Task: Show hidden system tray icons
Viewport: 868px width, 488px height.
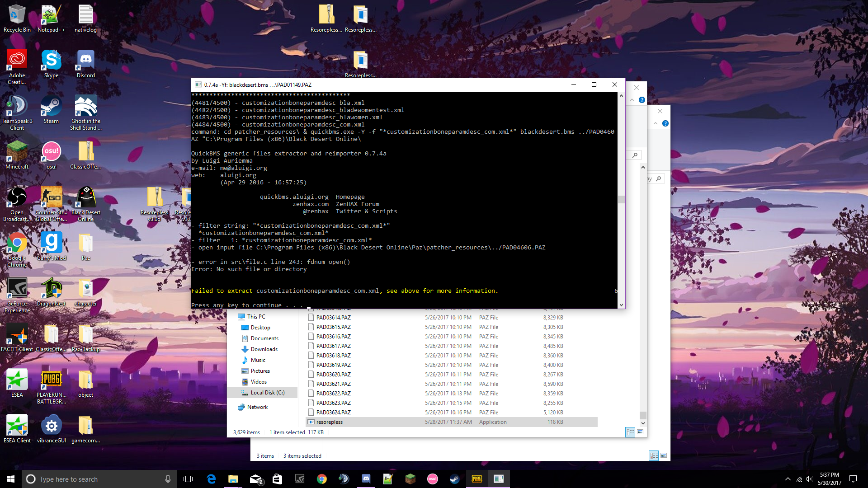Action: (788, 479)
